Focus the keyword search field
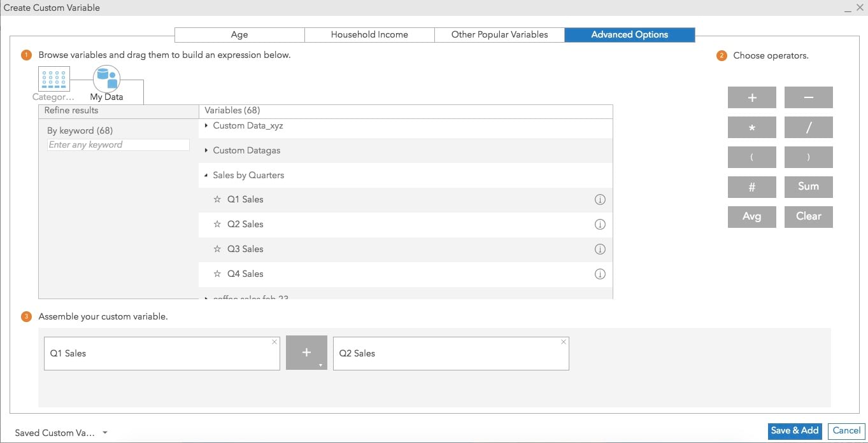The image size is (868, 443). click(118, 145)
